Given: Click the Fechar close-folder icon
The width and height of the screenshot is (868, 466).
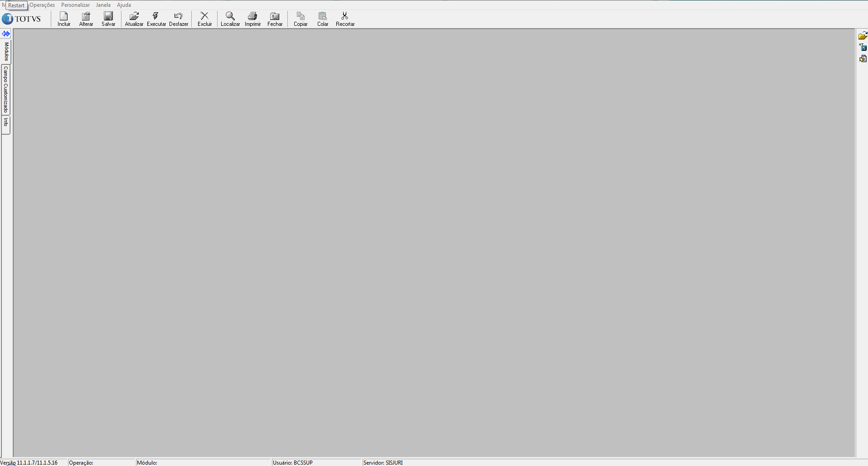Looking at the screenshot, I should 275,19.
